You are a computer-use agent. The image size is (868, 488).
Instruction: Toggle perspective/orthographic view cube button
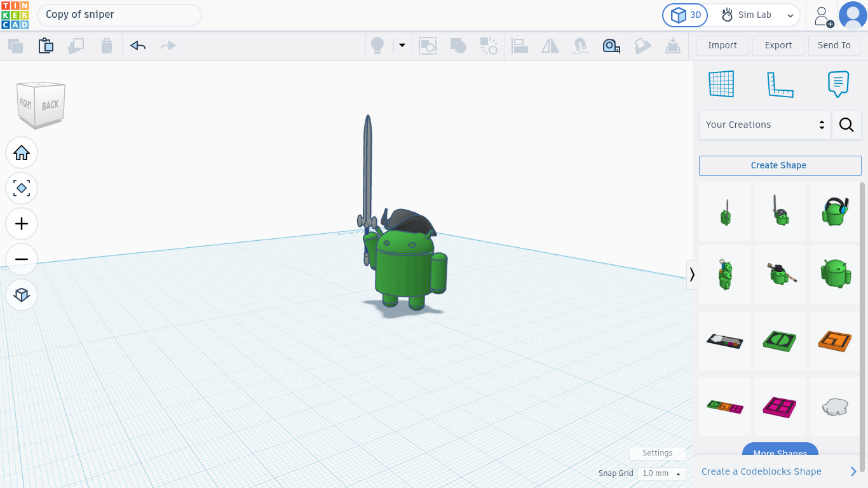pyautogui.click(x=22, y=295)
